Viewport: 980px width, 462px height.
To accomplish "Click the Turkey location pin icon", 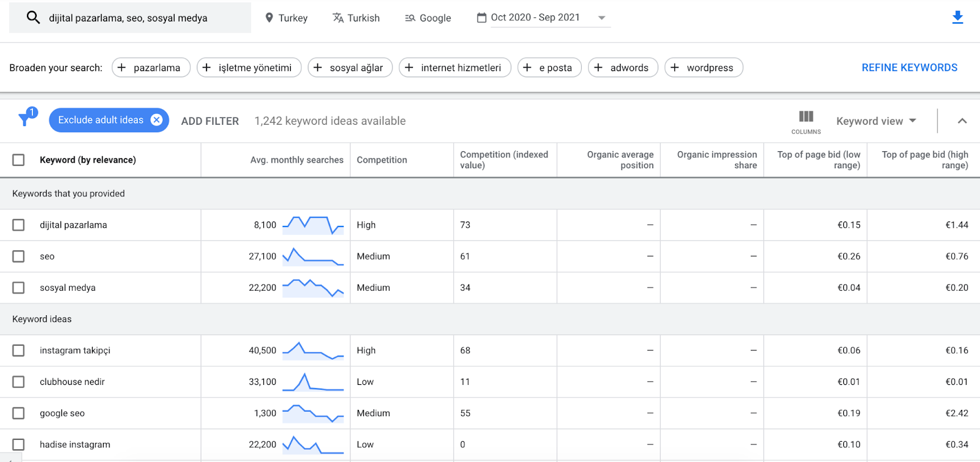I will click(269, 18).
